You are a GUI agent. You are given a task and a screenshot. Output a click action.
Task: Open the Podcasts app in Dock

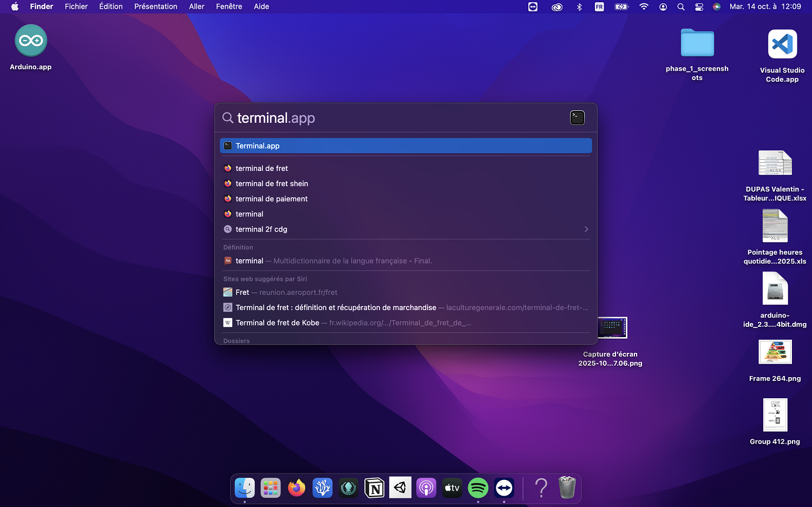(426, 488)
